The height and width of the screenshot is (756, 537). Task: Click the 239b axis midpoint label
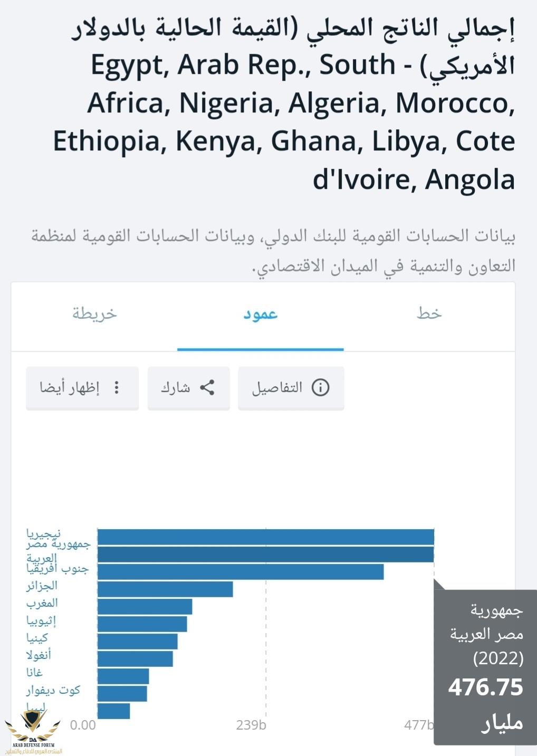[251, 725]
